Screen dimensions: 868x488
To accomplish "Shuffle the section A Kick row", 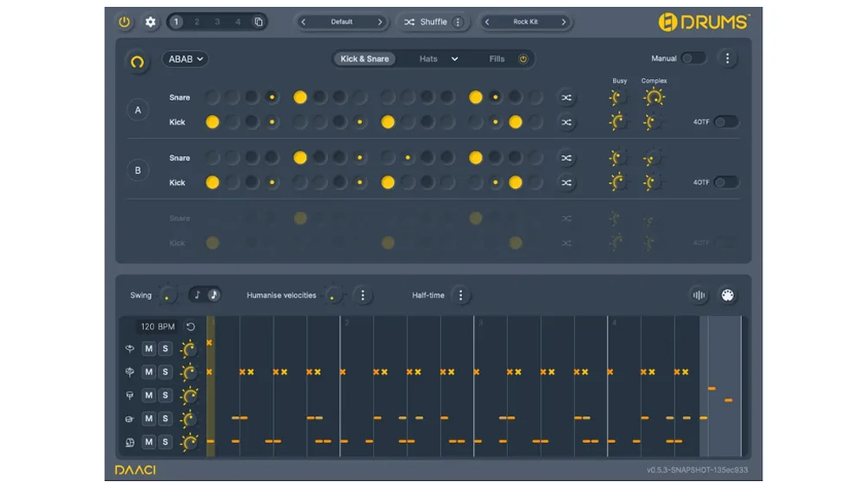I will click(566, 122).
